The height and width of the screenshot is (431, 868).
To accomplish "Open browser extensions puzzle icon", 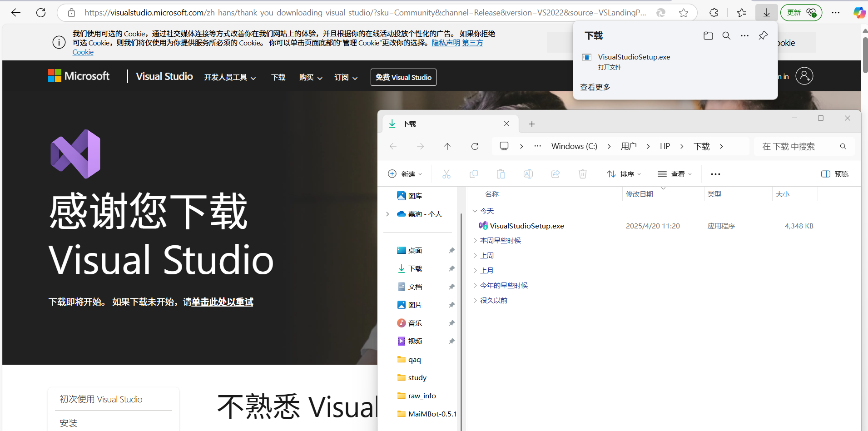I will [714, 13].
